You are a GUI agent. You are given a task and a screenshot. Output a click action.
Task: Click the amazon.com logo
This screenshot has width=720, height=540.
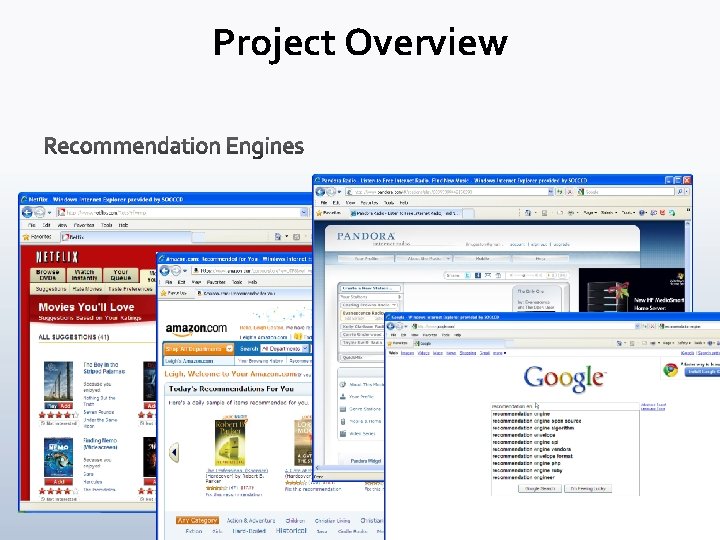pyautogui.click(x=196, y=329)
